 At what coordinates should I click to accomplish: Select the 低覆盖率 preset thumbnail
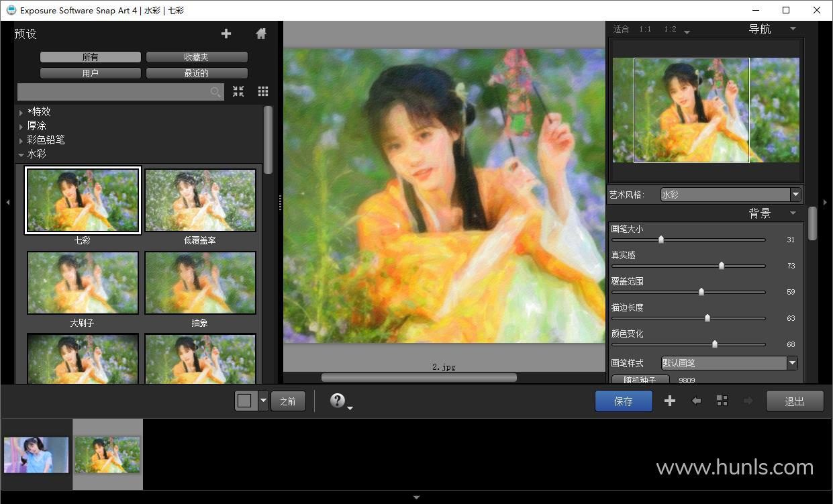200,200
